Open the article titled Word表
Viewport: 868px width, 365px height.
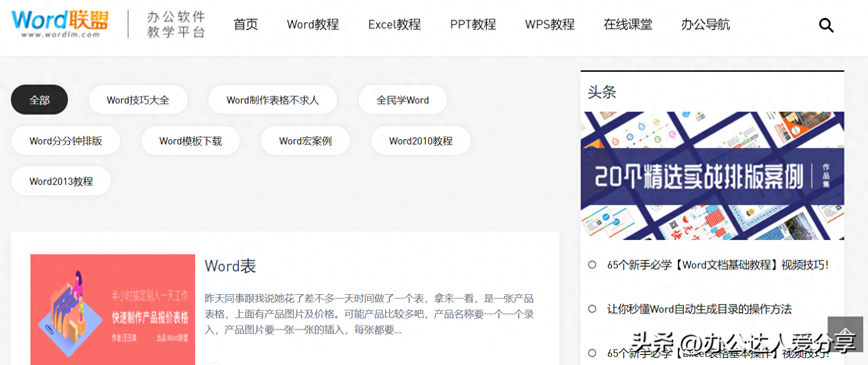pos(230,266)
